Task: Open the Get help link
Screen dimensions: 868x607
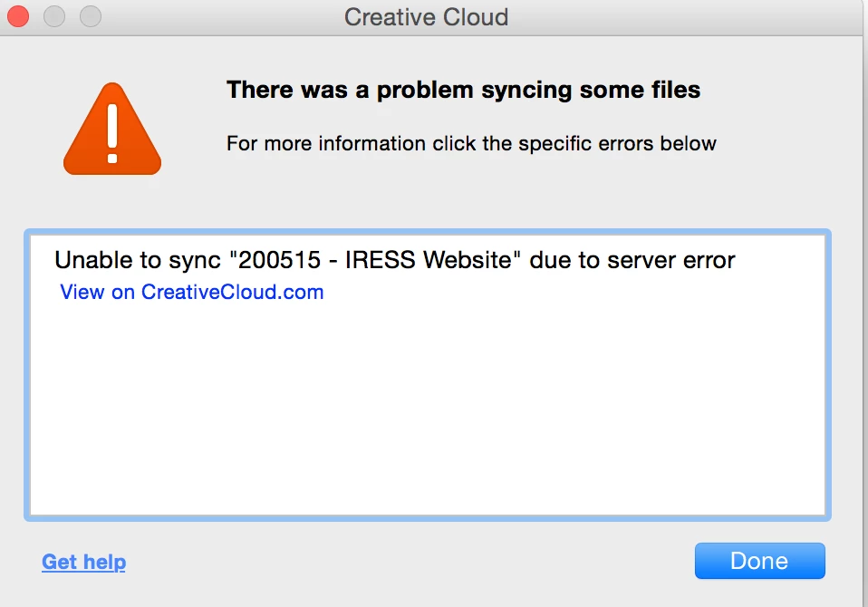Action: click(x=83, y=562)
